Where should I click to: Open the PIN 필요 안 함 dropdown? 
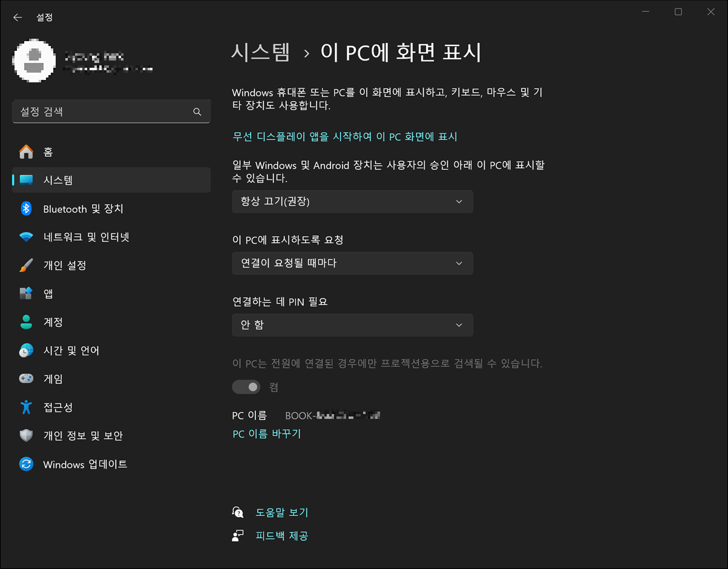[x=352, y=325]
